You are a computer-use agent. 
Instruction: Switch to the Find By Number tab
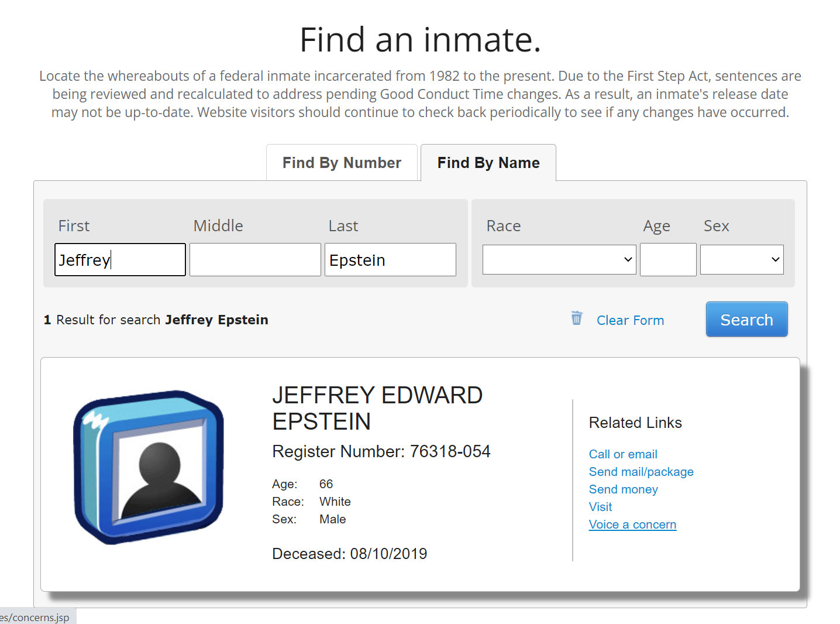(342, 163)
